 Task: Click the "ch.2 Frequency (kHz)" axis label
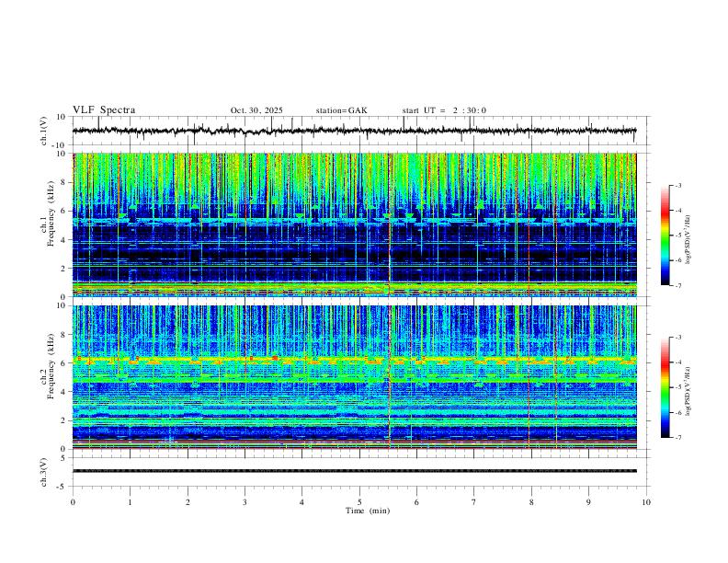click(x=48, y=365)
